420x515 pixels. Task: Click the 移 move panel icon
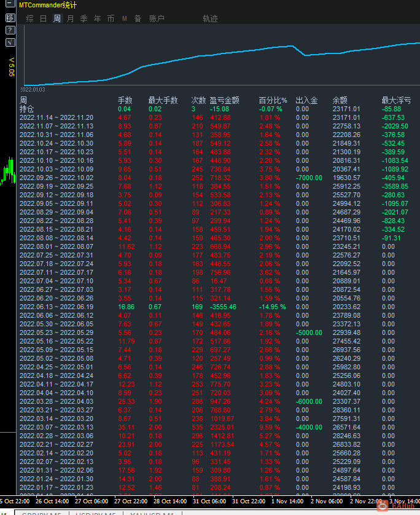pyautogui.click(x=10, y=18)
